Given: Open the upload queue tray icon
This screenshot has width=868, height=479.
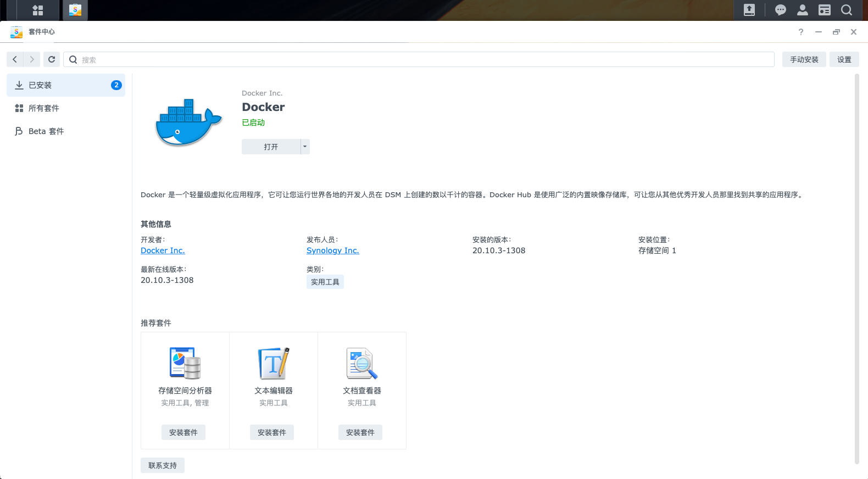Looking at the screenshot, I should [x=749, y=10].
